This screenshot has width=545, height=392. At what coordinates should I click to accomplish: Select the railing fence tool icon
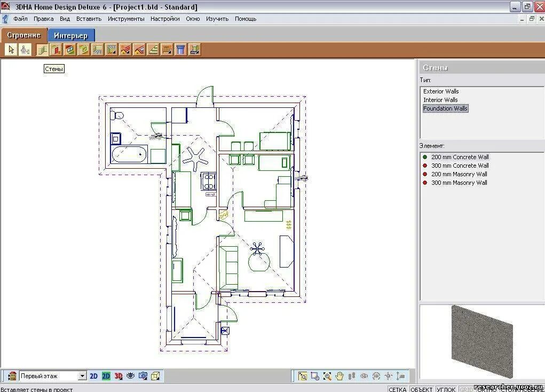167,50
